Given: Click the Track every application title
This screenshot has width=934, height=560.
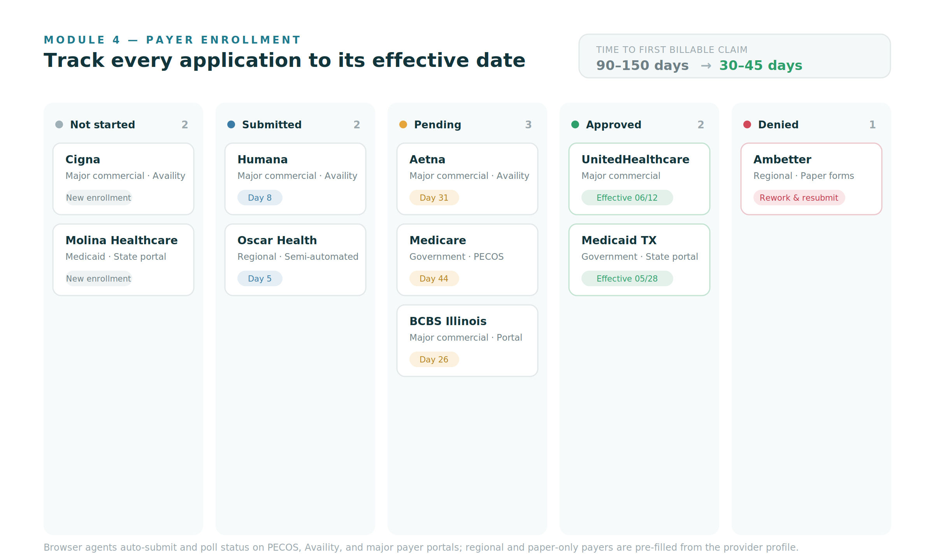Looking at the screenshot, I should [x=284, y=60].
